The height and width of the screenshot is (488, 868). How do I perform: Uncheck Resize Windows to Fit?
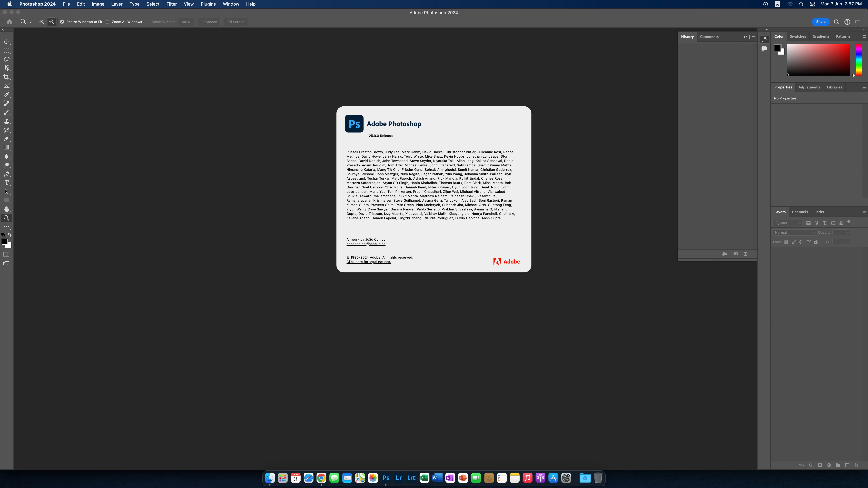coord(62,22)
